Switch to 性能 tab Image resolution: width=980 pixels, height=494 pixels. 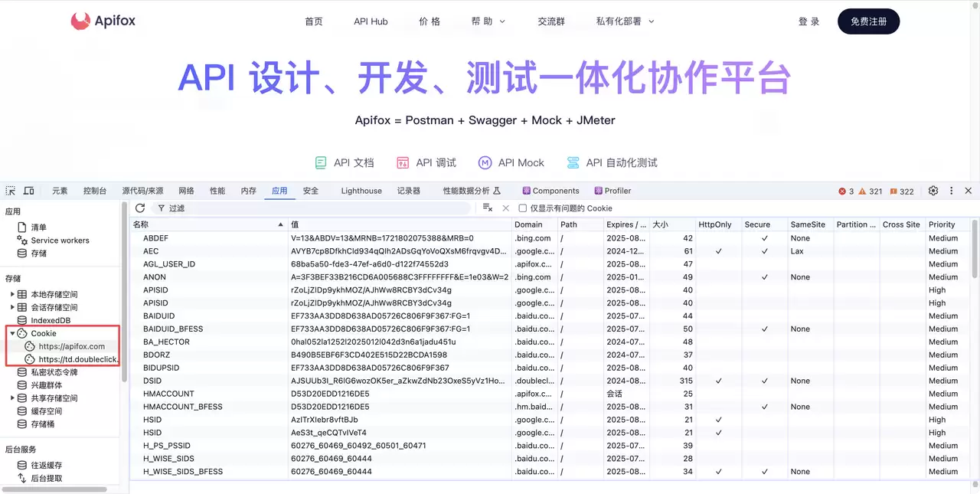point(217,191)
